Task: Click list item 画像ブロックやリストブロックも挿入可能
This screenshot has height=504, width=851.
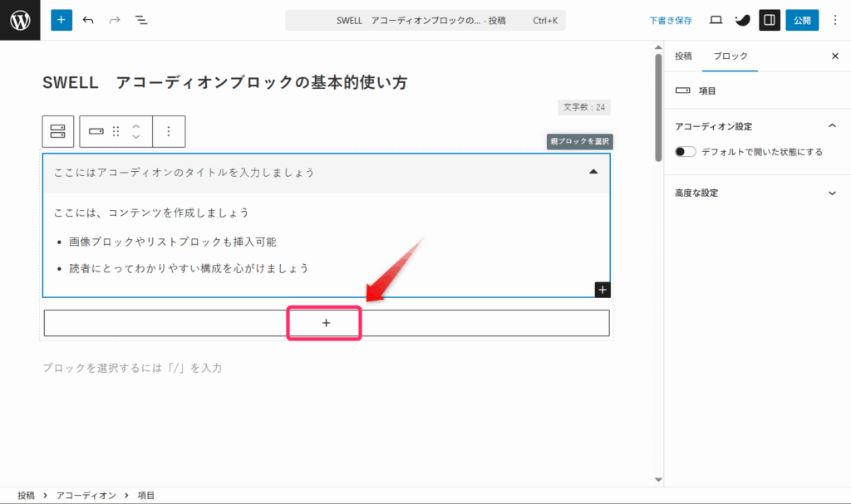Action: pos(173,242)
